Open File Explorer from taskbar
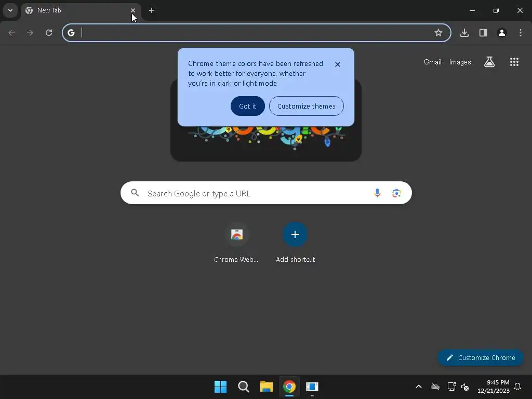Viewport: 532px width, 399px height. 267,387
